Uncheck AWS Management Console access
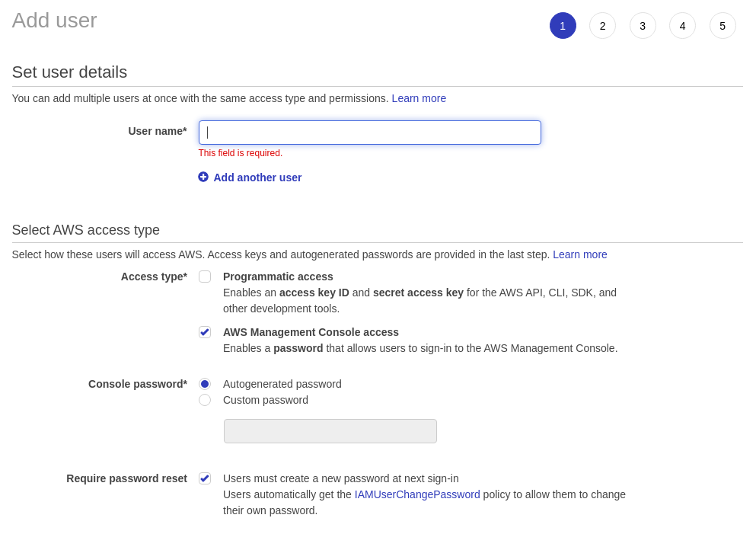This screenshot has height=534, width=756. click(205, 332)
